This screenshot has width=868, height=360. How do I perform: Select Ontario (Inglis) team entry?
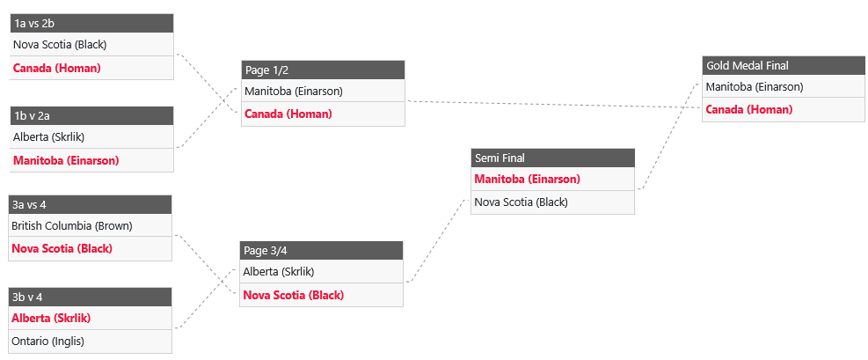coord(48,341)
